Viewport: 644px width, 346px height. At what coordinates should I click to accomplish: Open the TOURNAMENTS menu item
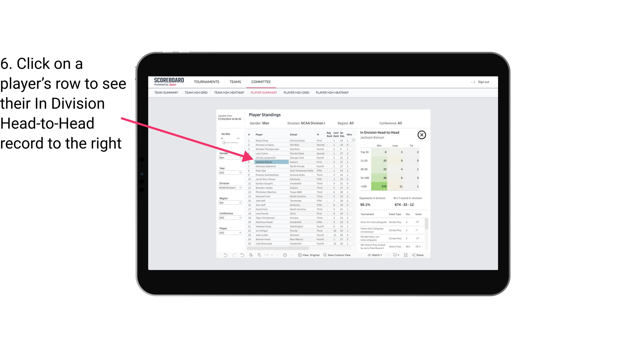207,81
